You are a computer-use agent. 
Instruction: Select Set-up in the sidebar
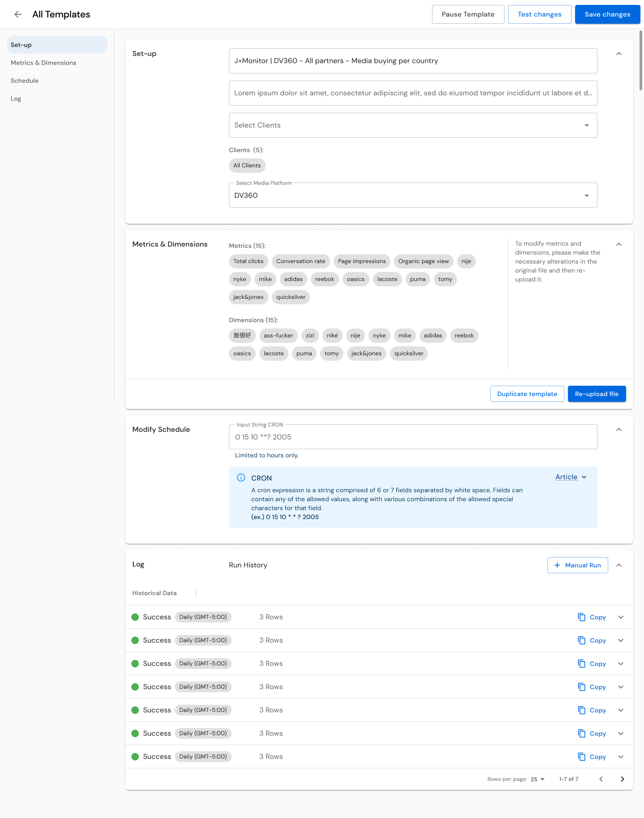coord(57,45)
